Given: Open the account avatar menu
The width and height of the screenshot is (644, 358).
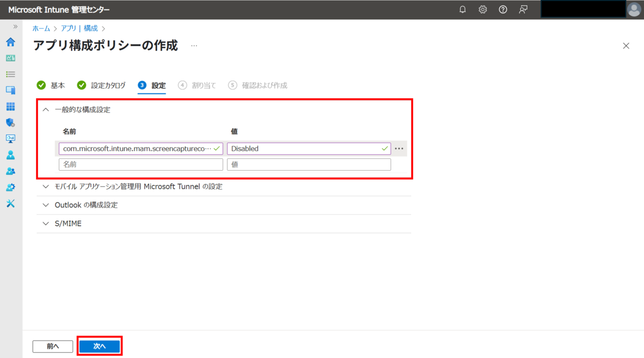Looking at the screenshot, I should 634,10.
